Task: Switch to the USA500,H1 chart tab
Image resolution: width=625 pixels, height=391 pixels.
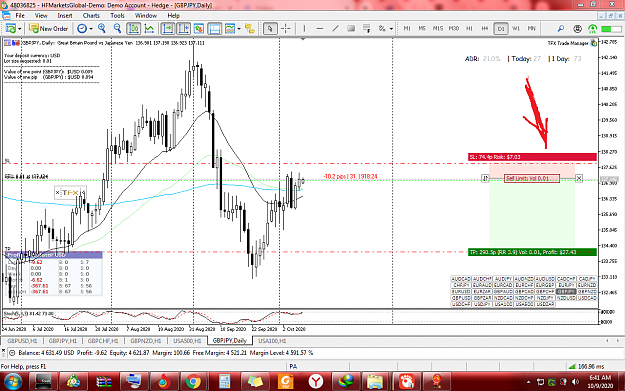Action: (x=187, y=341)
